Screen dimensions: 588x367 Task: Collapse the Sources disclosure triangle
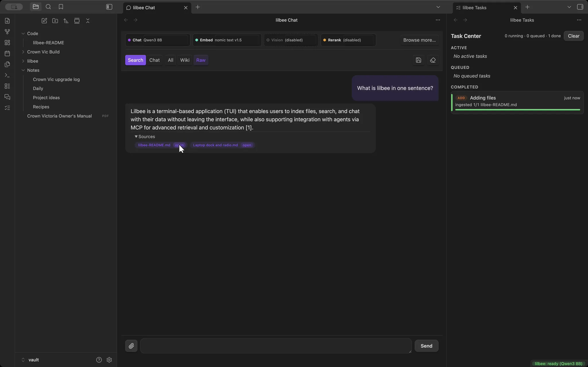click(136, 137)
